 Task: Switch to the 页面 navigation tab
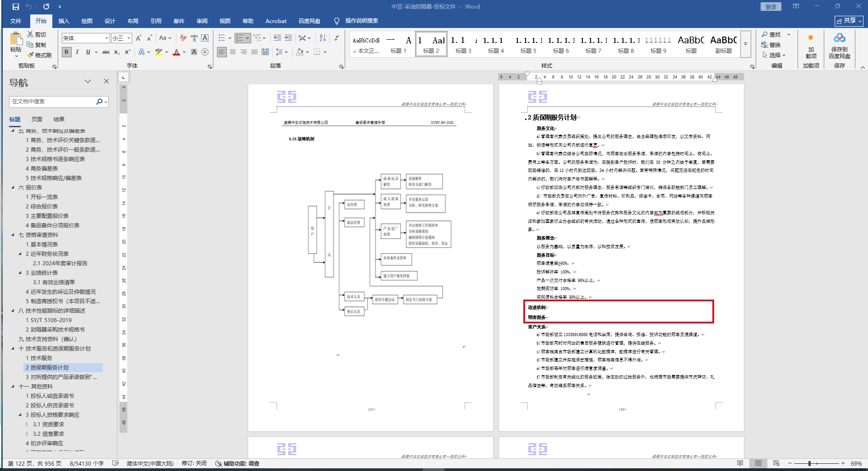(x=37, y=119)
